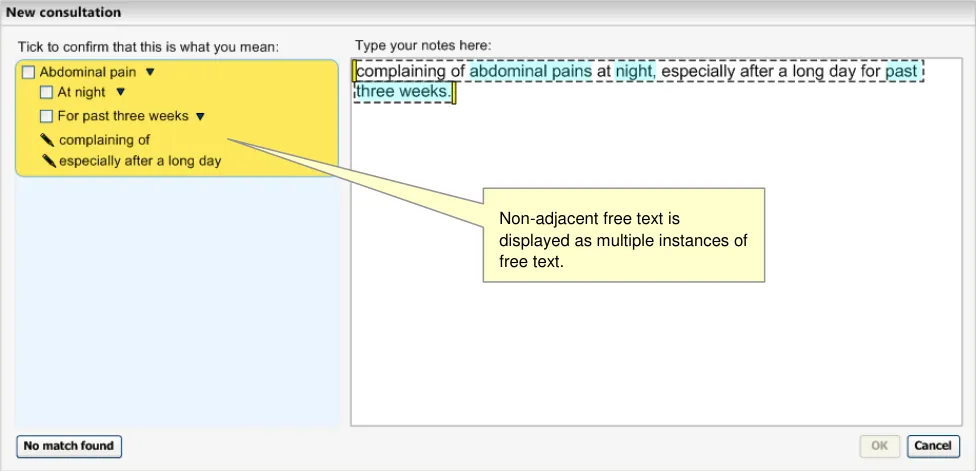The image size is (976, 472).
Task: Open the dropdown arrow next to Abdominal pain
Action: coord(150,72)
